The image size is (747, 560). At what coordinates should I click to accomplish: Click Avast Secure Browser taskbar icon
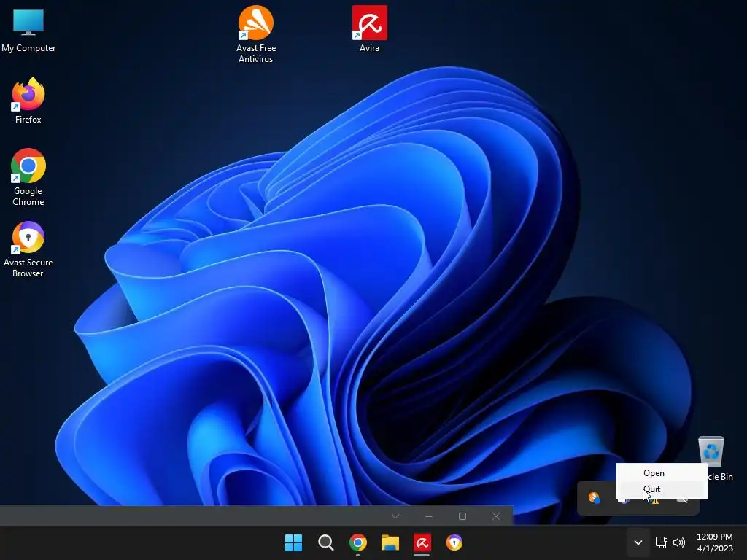[x=454, y=542]
